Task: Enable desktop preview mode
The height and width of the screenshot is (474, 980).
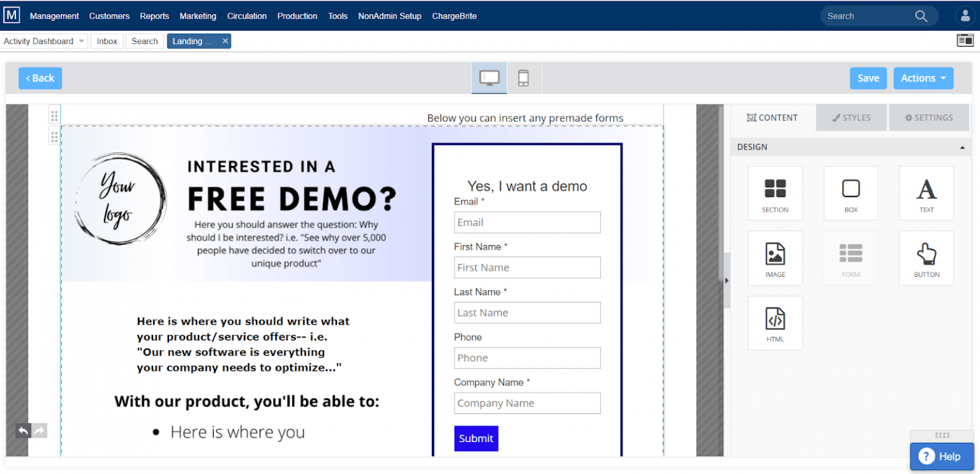Action: pyautogui.click(x=489, y=77)
